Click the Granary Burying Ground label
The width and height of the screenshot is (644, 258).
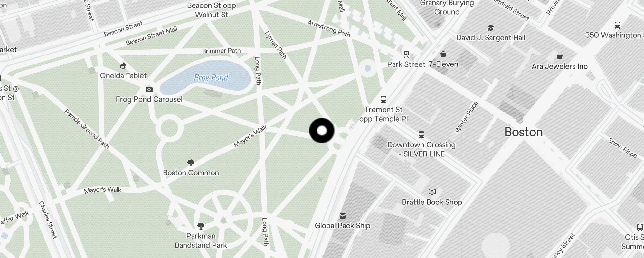(x=447, y=7)
